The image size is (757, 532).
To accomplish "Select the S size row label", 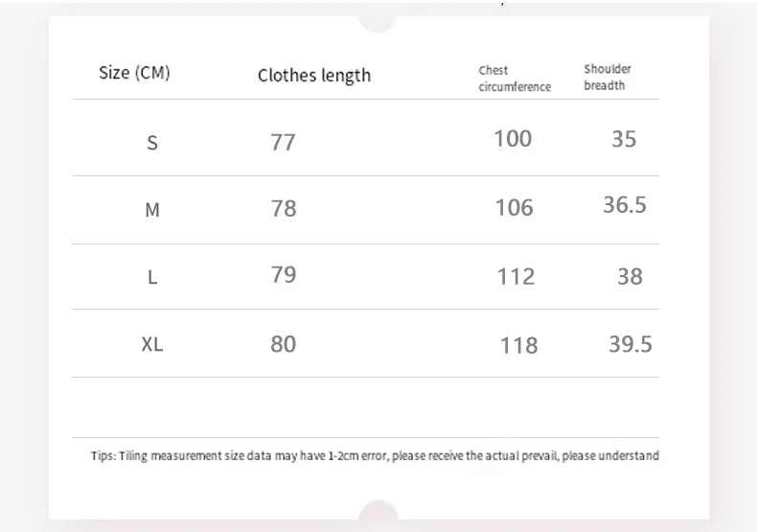I will click(151, 144).
